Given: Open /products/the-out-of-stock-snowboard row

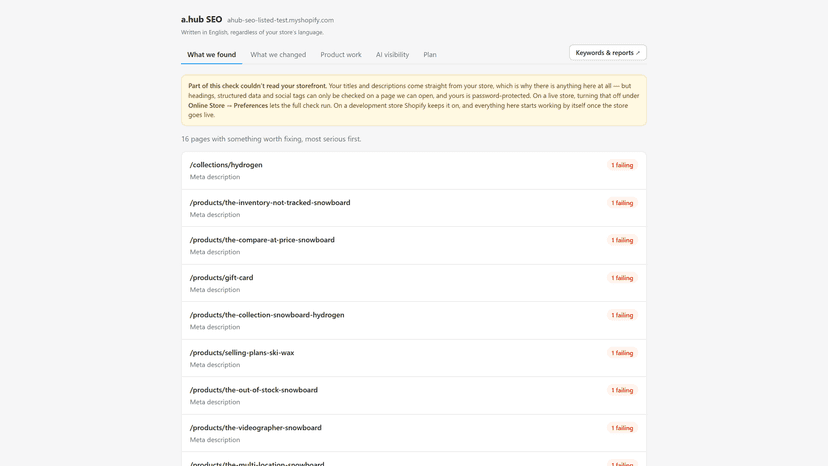Looking at the screenshot, I should pos(413,396).
